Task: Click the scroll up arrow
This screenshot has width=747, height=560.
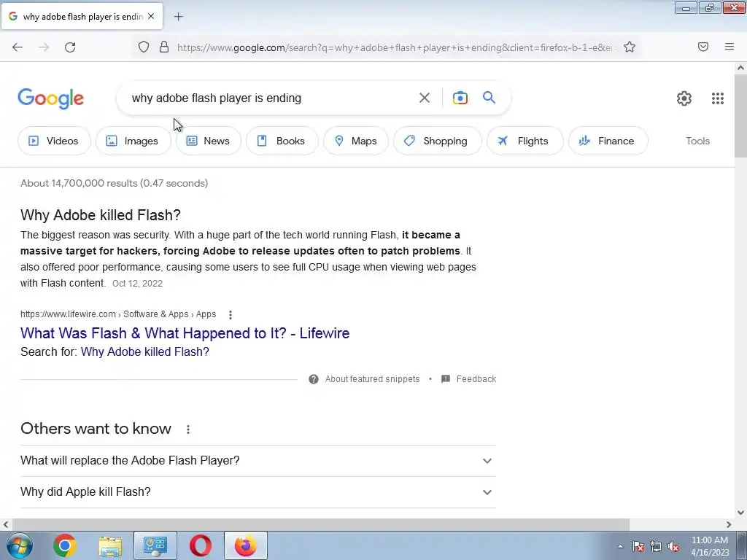Action: tap(740, 68)
